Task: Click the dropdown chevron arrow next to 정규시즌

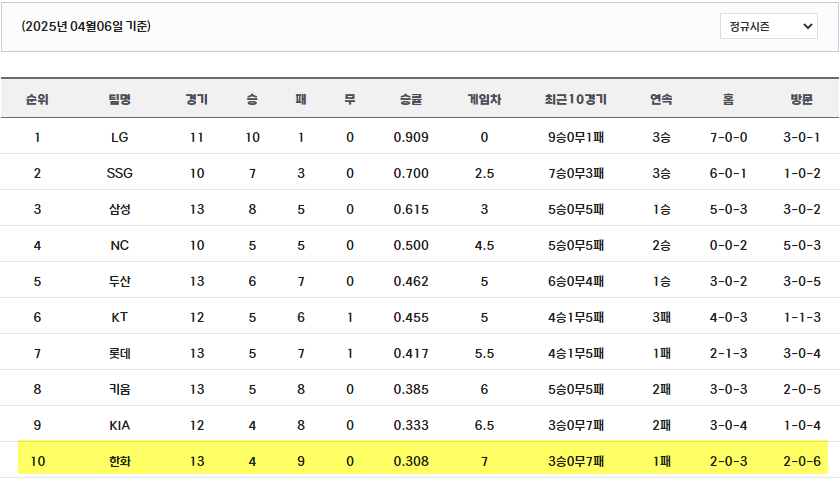Action: point(807,26)
